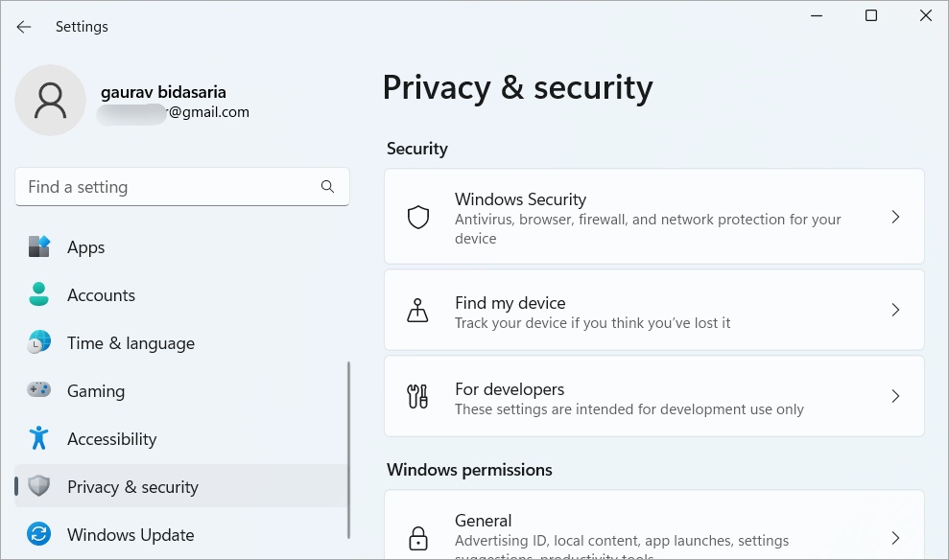Open Find my device chevron arrow
Screen dimensions: 949x560
pyautogui.click(x=895, y=311)
